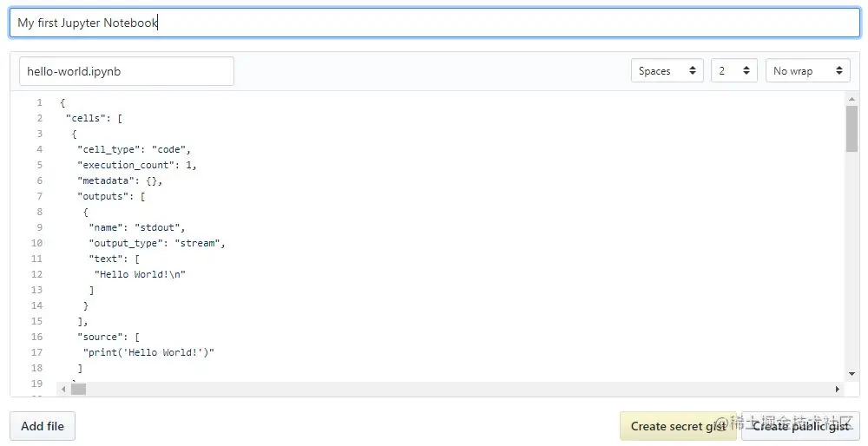868x446 pixels.
Task: Edit the hello-world.ipynb filename field
Action: pyautogui.click(x=127, y=71)
